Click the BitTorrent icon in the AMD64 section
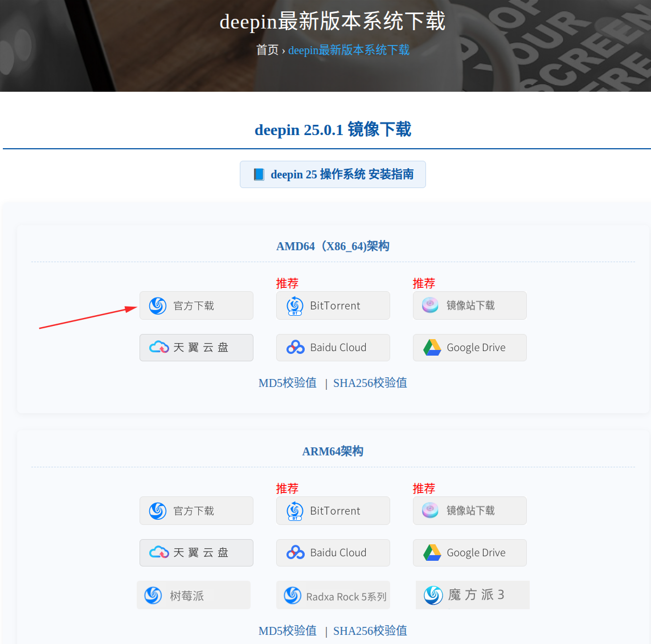This screenshot has height=644, width=651. coord(295,306)
